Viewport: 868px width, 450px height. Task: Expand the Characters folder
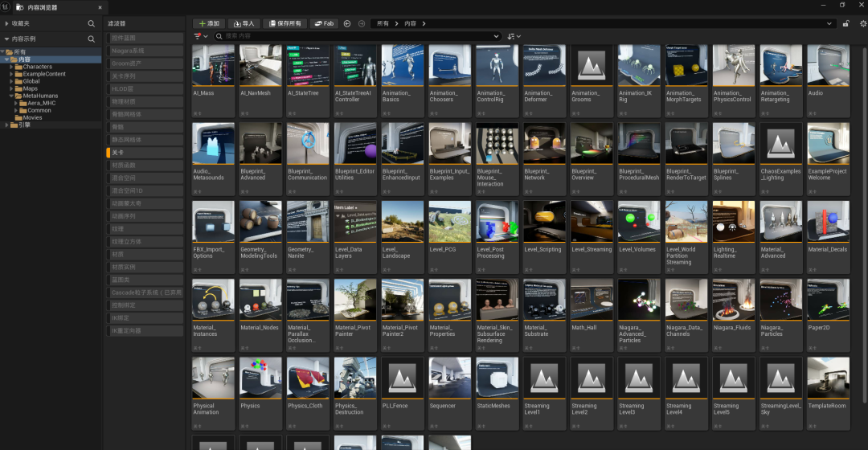(x=11, y=67)
